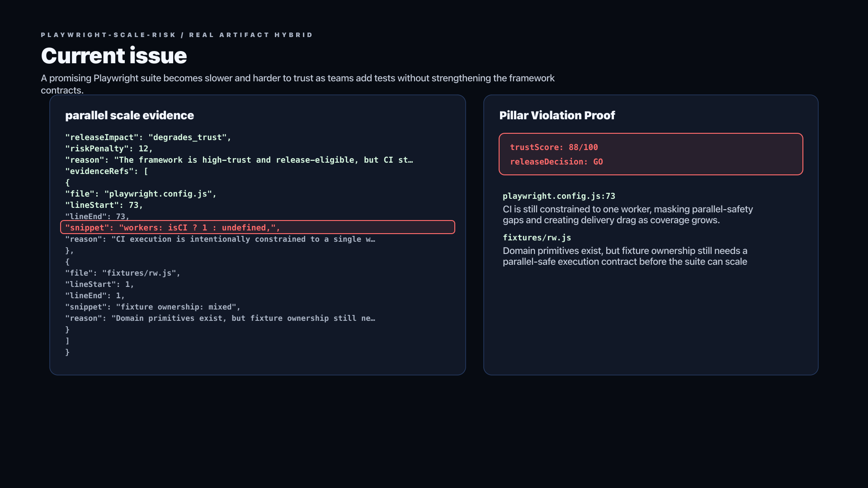The width and height of the screenshot is (868, 488).
Task: Select the fixtures/rw.js reference in proof panel
Action: coord(537,238)
